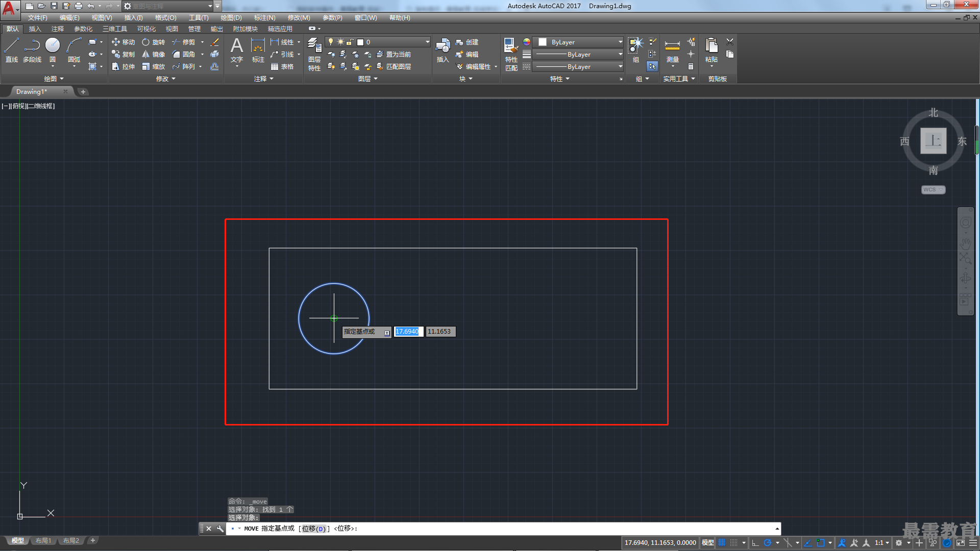
Task: Click the 拉伸 (Stretch) tool
Action: coord(123,66)
